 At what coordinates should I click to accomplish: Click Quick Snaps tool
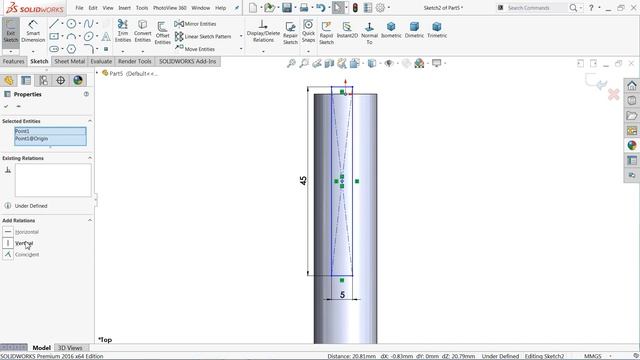[x=308, y=31]
